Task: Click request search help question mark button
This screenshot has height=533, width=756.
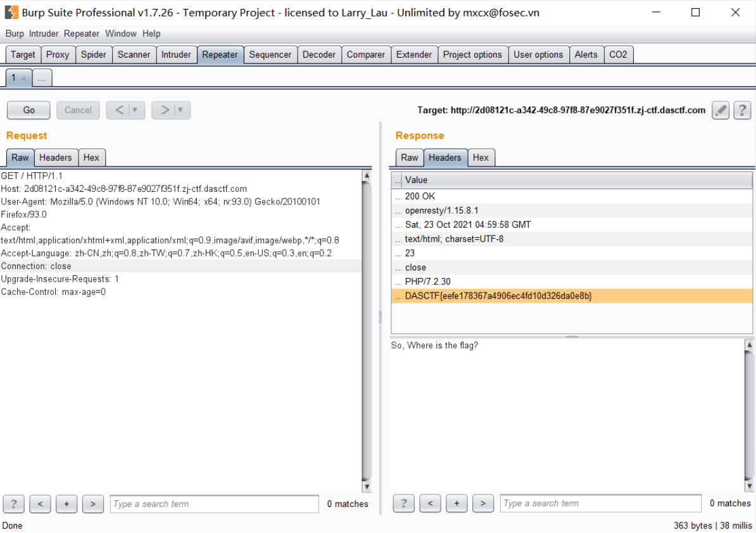Action: click(x=13, y=504)
